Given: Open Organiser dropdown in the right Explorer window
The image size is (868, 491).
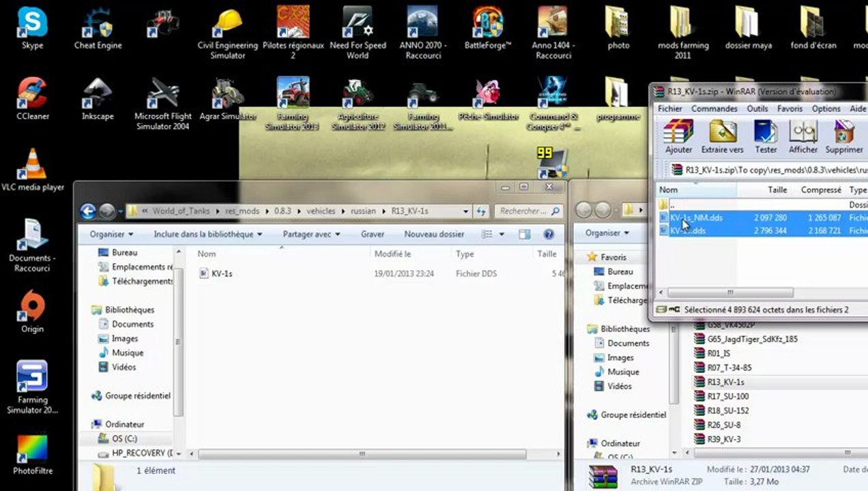Looking at the screenshot, I should tap(607, 233).
